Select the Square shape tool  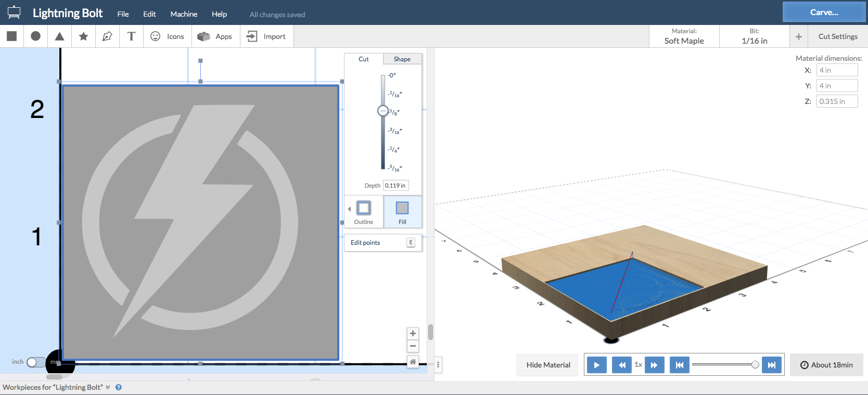[11, 36]
